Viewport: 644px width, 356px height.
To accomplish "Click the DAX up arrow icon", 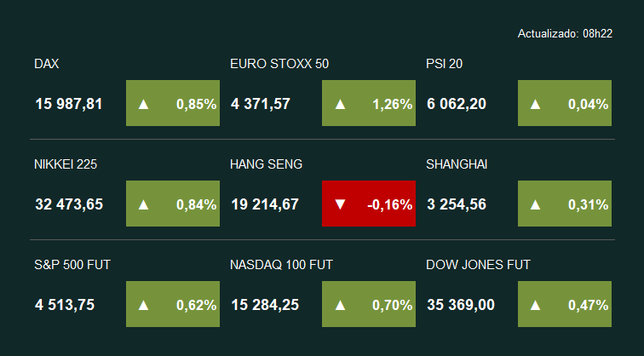I will tap(143, 104).
